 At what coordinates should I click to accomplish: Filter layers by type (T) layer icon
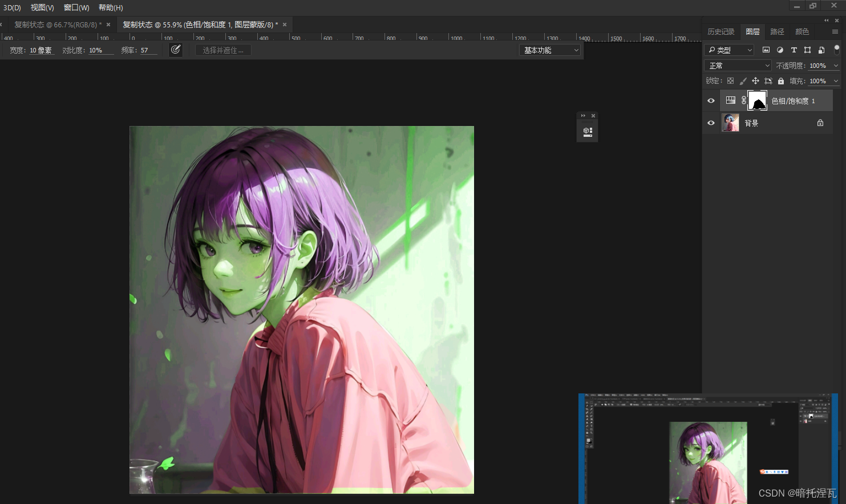[x=794, y=50]
